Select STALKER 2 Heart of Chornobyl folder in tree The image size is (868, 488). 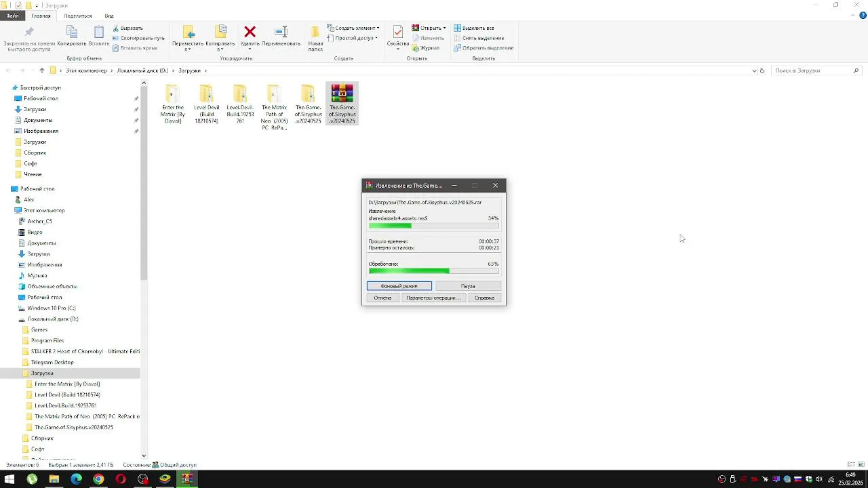pyautogui.click(x=85, y=352)
